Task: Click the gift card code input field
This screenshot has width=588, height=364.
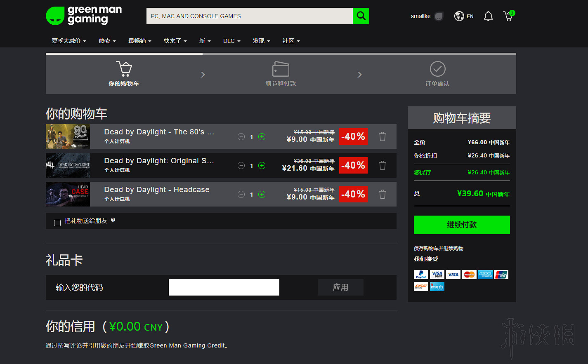Action: (224, 287)
